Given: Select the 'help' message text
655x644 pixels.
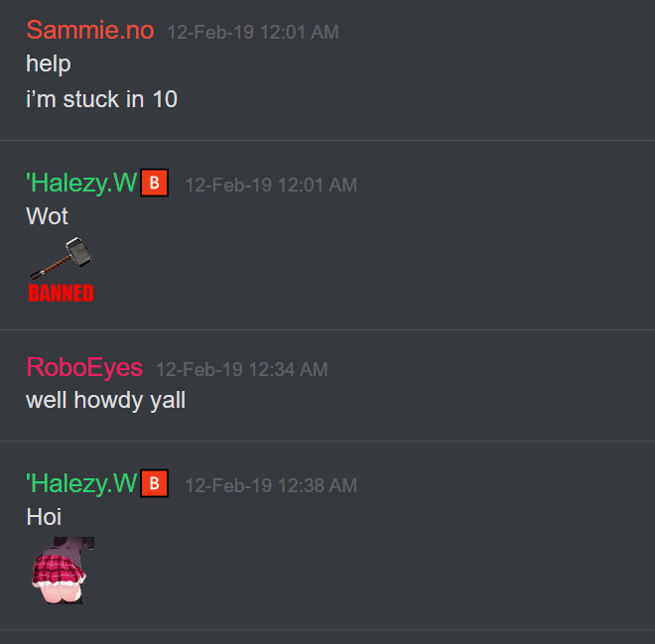Looking at the screenshot, I should click(49, 64).
